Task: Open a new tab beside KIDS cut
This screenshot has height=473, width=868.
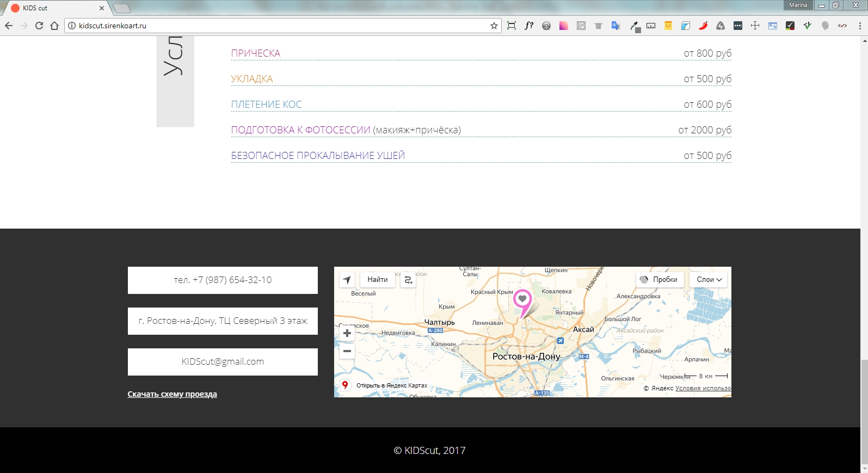Action: [x=122, y=8]
